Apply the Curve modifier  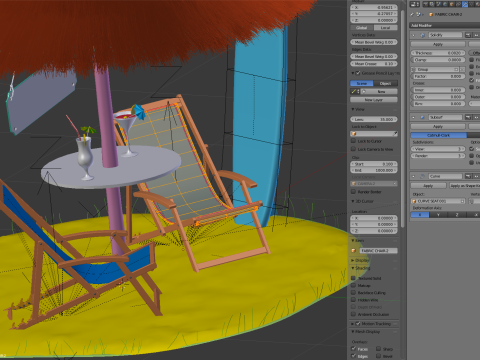point(428,186)
